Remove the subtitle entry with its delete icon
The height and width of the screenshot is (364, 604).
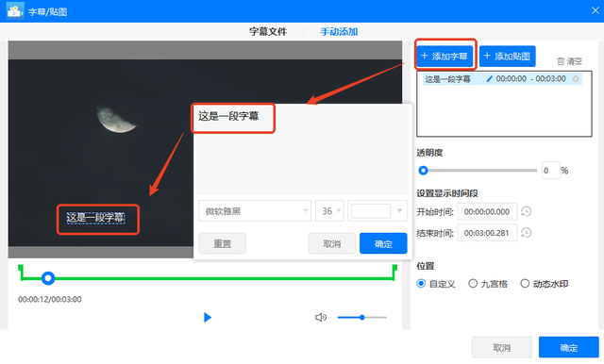(576, 79)
